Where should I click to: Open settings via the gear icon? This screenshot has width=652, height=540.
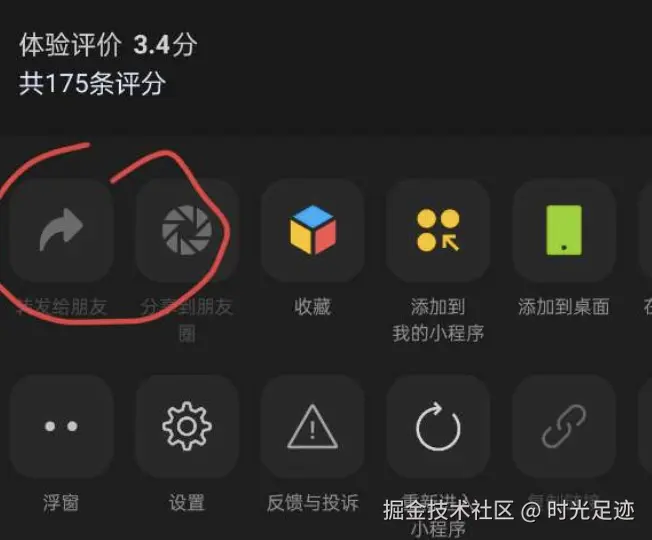(187, 426)
